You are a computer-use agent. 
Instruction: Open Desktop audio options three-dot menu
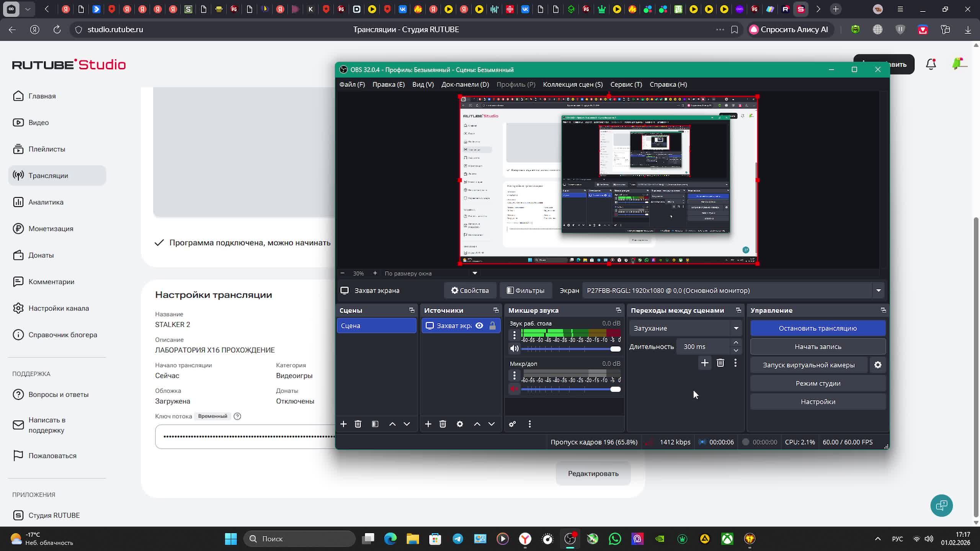pyautogui.click(x=514, y=335)
